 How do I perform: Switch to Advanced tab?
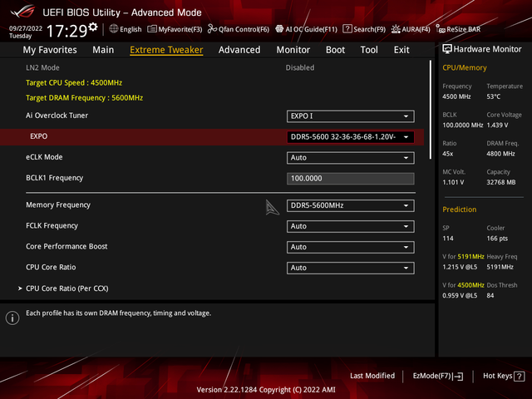tap(239, 50)
